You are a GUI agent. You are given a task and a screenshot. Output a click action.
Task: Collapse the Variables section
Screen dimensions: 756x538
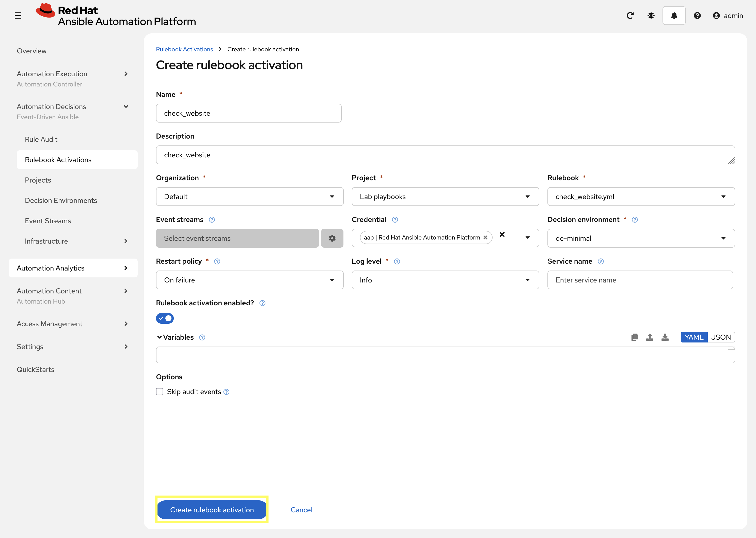159,337
